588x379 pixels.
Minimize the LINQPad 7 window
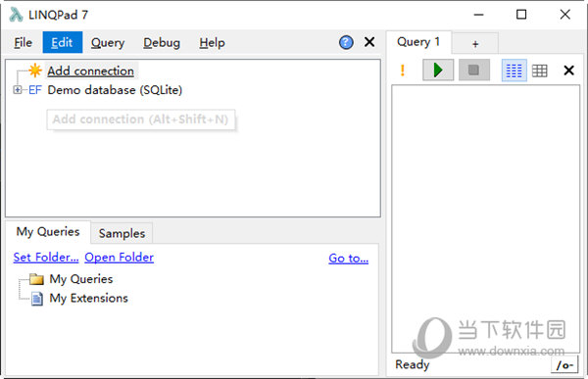[478, 15]
